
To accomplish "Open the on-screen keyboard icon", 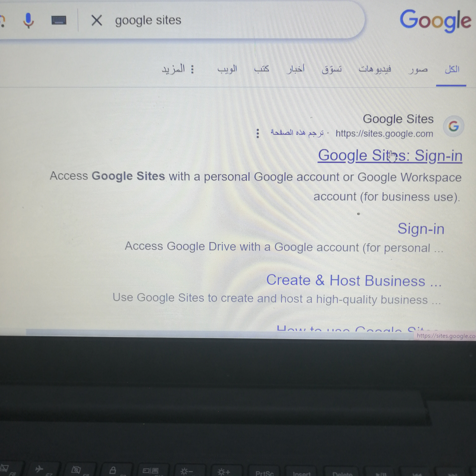I will pyautogui.click(x=59, y=20).
